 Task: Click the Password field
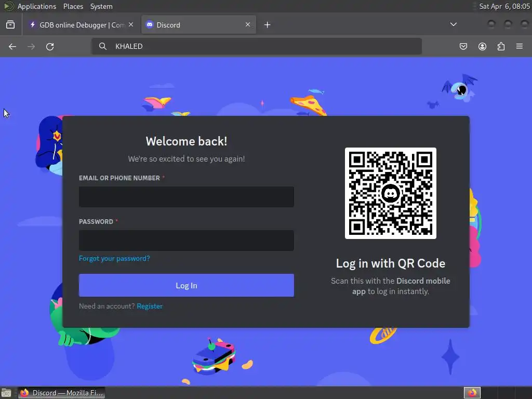[x=187, y=241]
